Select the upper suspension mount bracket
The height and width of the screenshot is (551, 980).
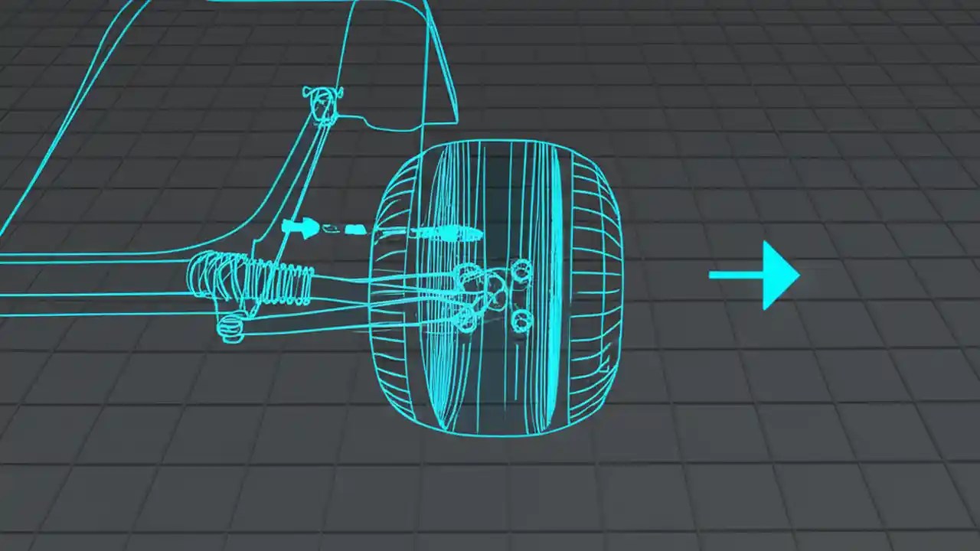pyautogui.click(x=323, y=103)
